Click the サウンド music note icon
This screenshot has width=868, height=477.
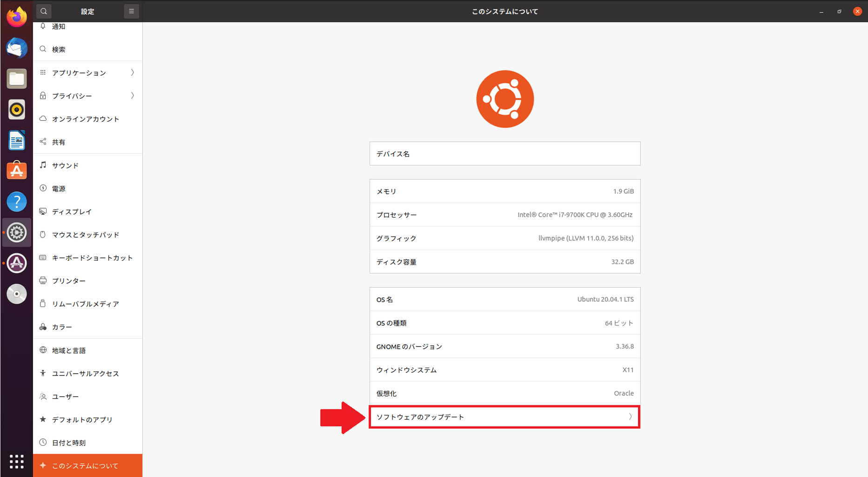pyautogui.click(x=43, y=165)
